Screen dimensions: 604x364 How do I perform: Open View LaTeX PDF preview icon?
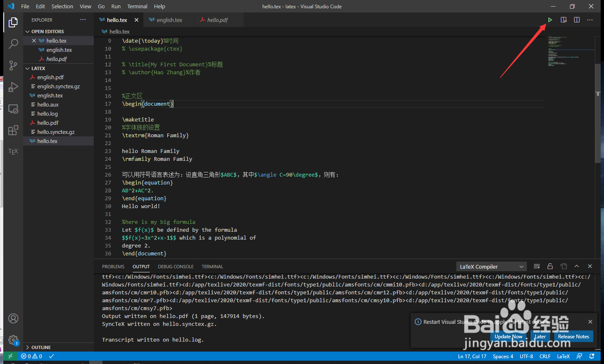pyautogui.click(x=563, y=20)
